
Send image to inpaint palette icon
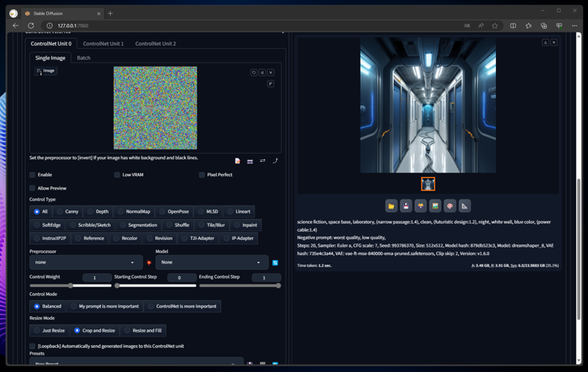[x=450, y=206]
